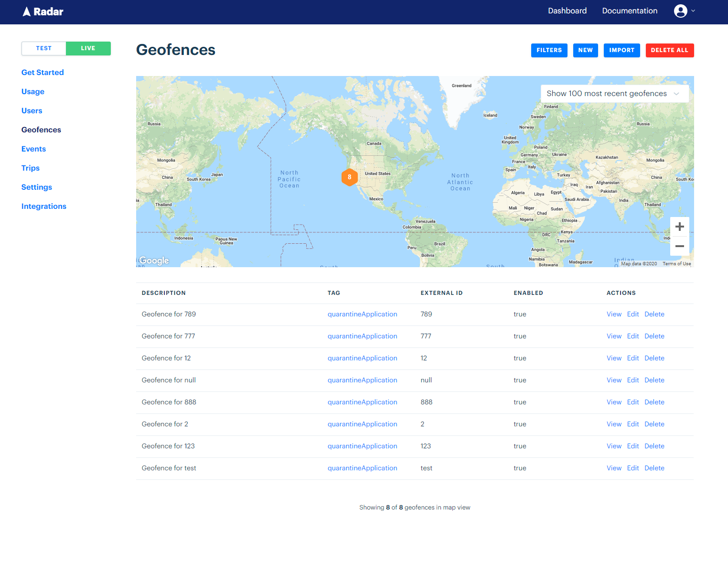The image size is (728, 564).
Task: Open quarantineApplication tag in the test row
Action: pos(362,468)
